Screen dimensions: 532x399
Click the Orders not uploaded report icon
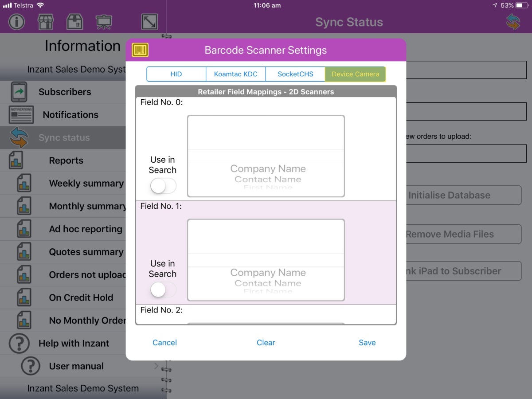pos(24,275)
